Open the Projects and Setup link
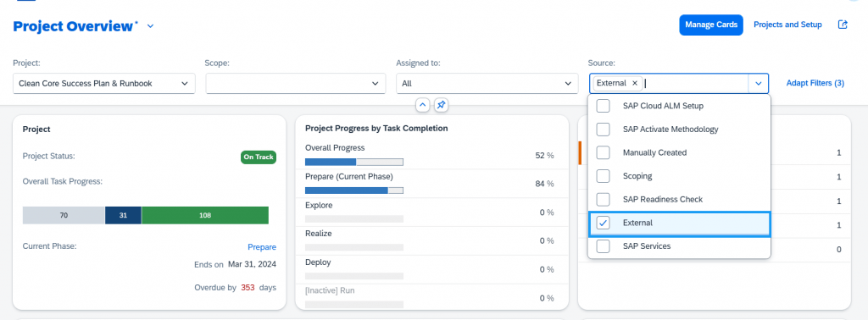868x320 pixels. tap(787, 25)
